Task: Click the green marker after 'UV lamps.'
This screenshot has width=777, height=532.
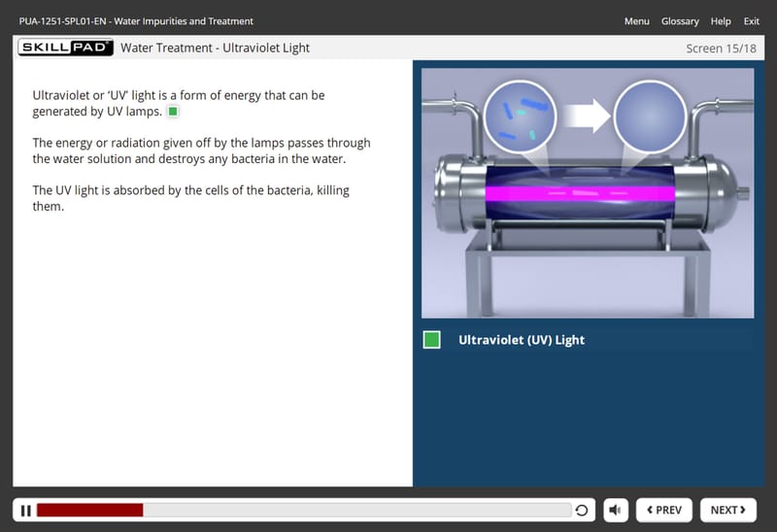Action: [173, 112]
